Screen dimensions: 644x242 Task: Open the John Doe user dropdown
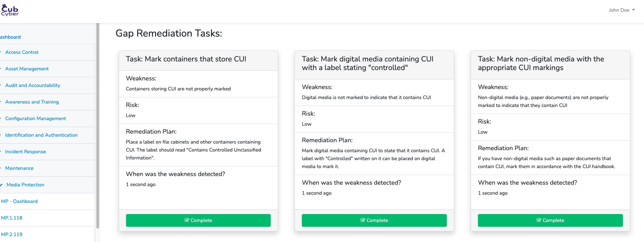tap(622, 10)
